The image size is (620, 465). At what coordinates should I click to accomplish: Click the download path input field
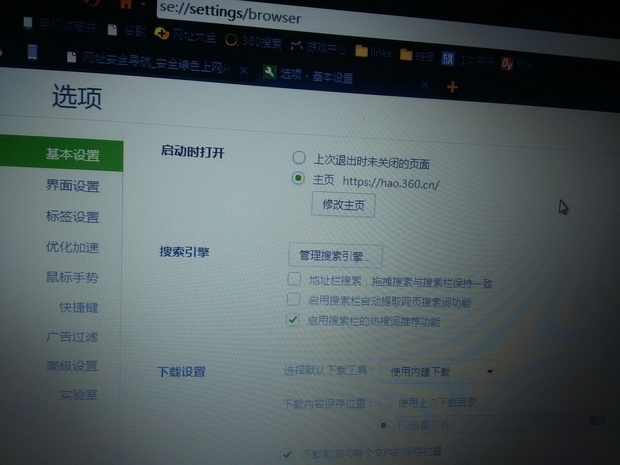pyautogui.click(x=486, y=425)
